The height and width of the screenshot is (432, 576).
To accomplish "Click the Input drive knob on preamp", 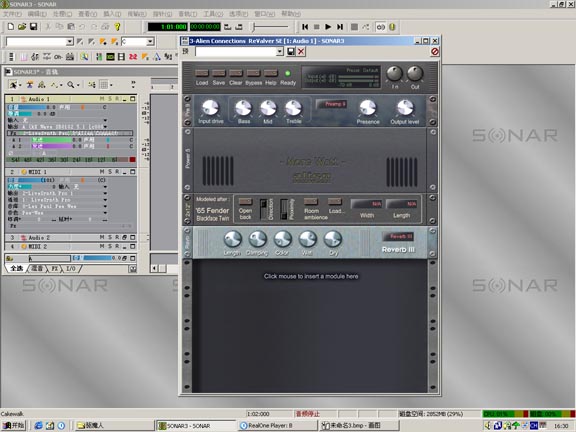I will pos(210,108).
